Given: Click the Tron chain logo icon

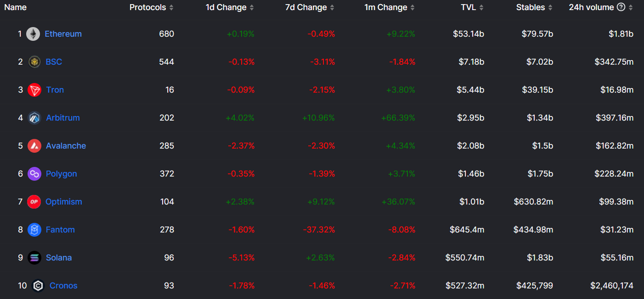Looking at the screenshot, I should (x=34, y=90).
